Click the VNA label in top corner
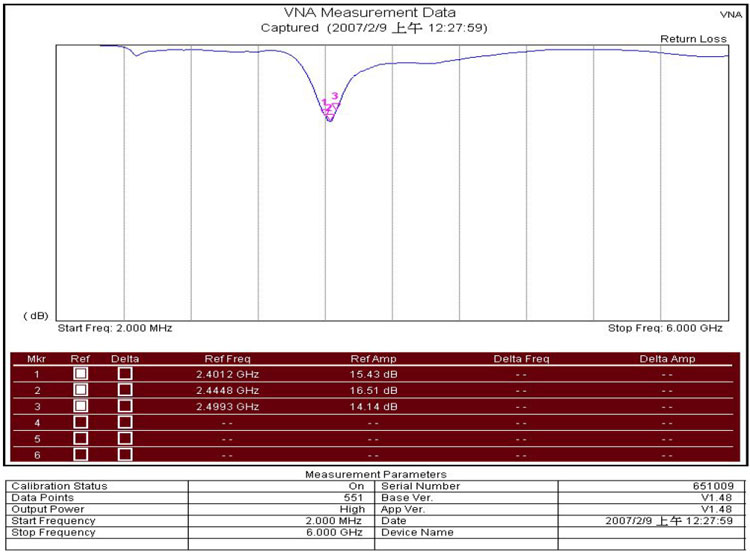 click(731, 15)
